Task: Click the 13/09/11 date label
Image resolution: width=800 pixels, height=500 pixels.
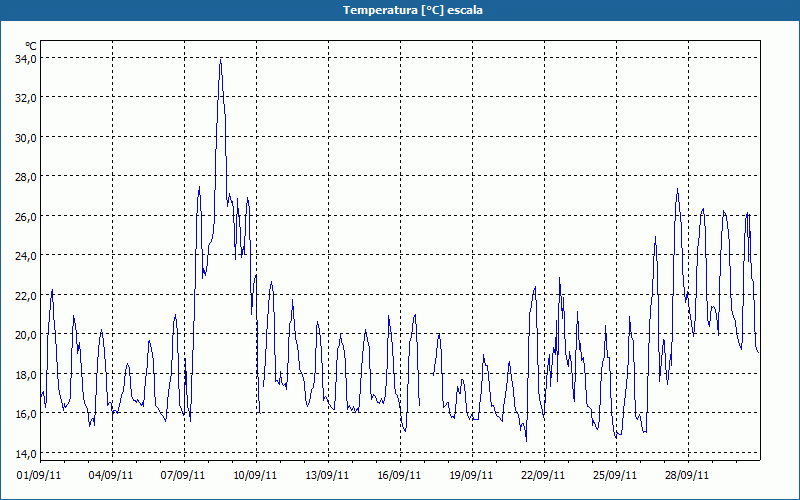Action: 327,475
